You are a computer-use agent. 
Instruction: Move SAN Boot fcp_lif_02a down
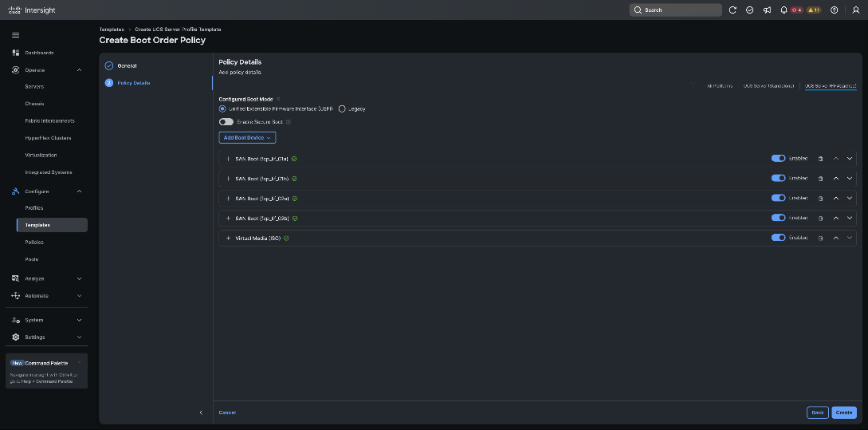849,199
